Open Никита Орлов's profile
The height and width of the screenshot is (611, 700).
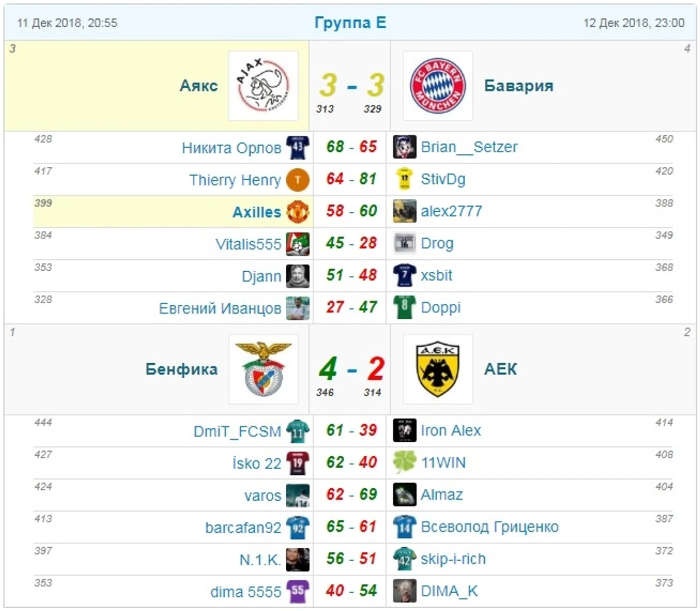coord(231,148)
